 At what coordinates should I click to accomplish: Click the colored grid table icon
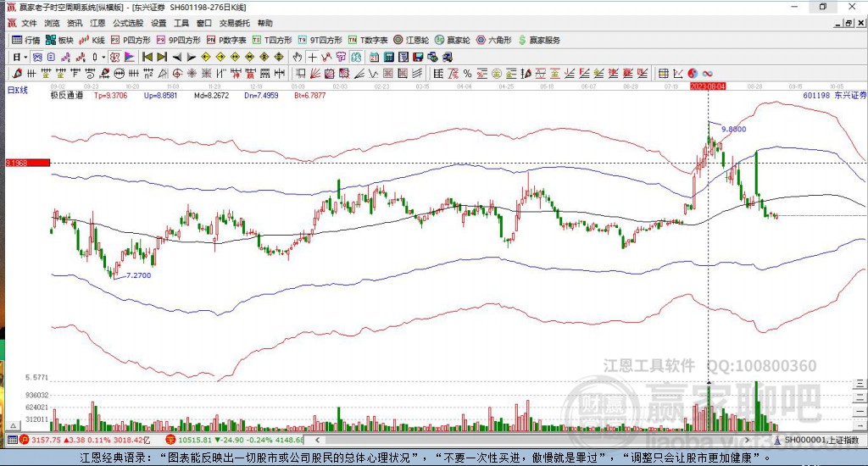coord(663,73)
